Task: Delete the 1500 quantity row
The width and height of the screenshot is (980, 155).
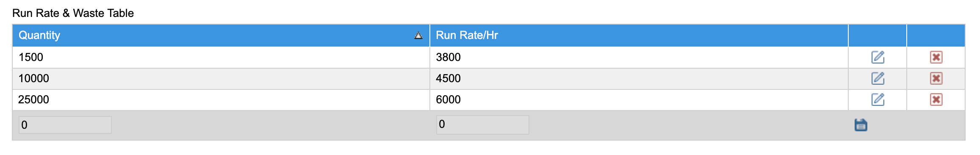Action: pyautogui.click(x=936, y=57)
